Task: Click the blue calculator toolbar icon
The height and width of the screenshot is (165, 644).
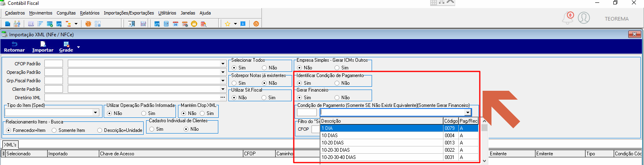Action: 166,24
